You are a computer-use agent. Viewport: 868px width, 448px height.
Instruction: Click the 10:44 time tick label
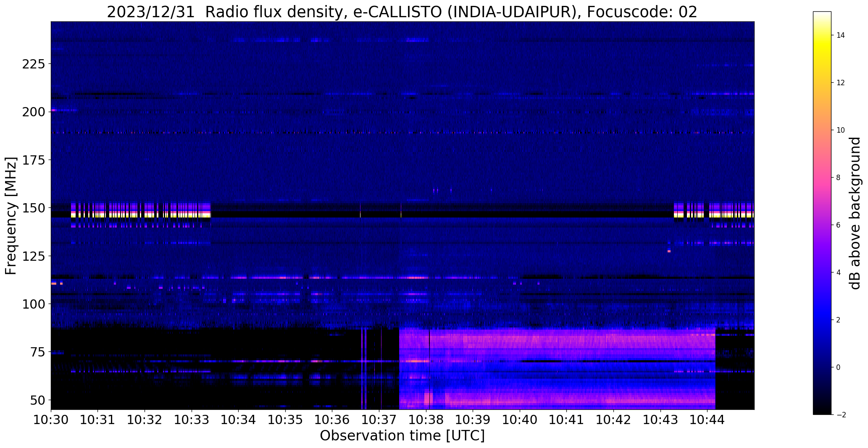click(708, 419)
